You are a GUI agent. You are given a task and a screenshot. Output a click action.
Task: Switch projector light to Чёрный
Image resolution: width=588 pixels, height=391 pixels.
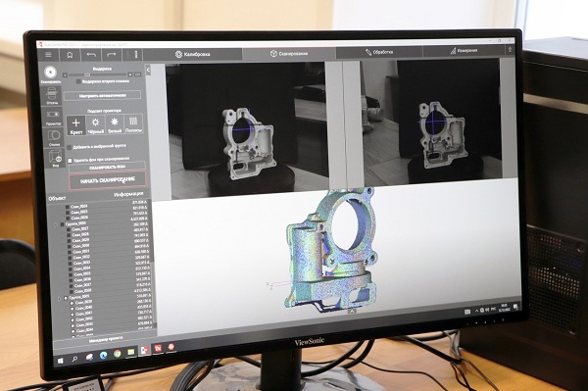(96, 125)
